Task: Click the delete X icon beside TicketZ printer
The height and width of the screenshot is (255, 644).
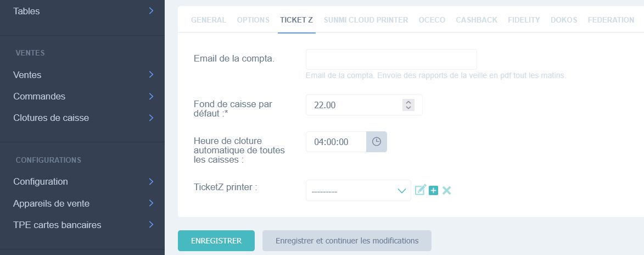Action: [446, 190]
